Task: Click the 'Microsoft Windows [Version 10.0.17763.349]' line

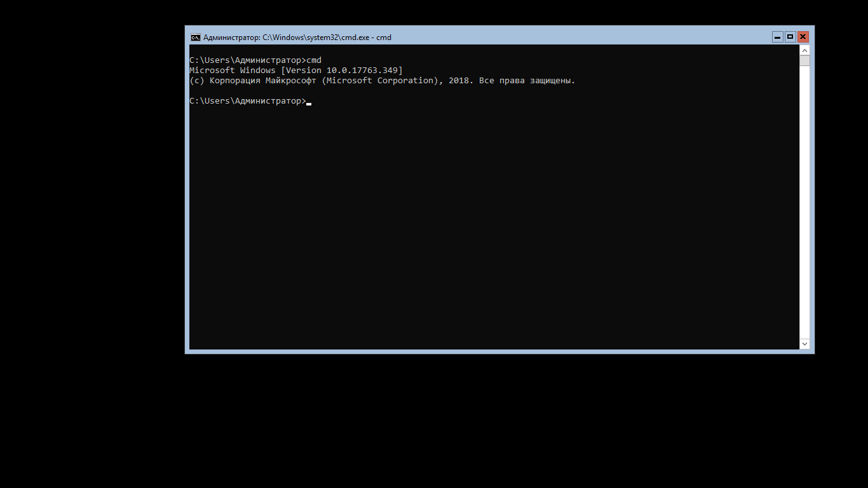Action: click(x=296, y=71)
